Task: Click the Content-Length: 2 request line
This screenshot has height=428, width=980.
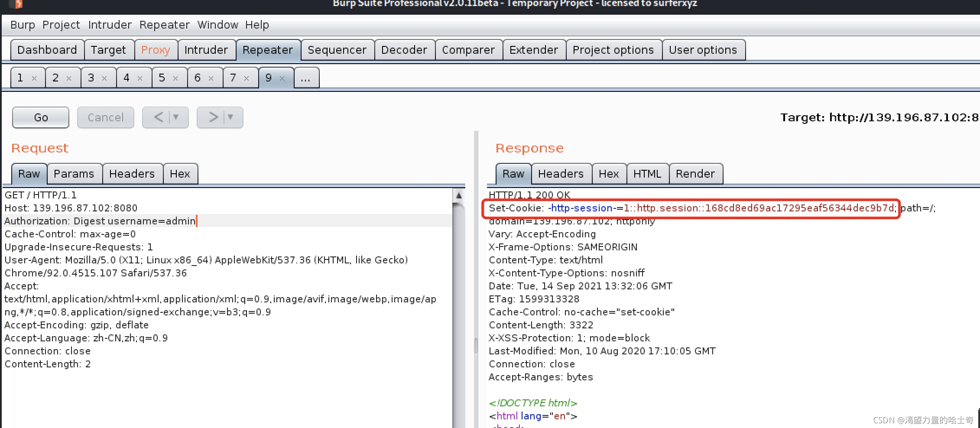Action: click(x=48, y=364)
